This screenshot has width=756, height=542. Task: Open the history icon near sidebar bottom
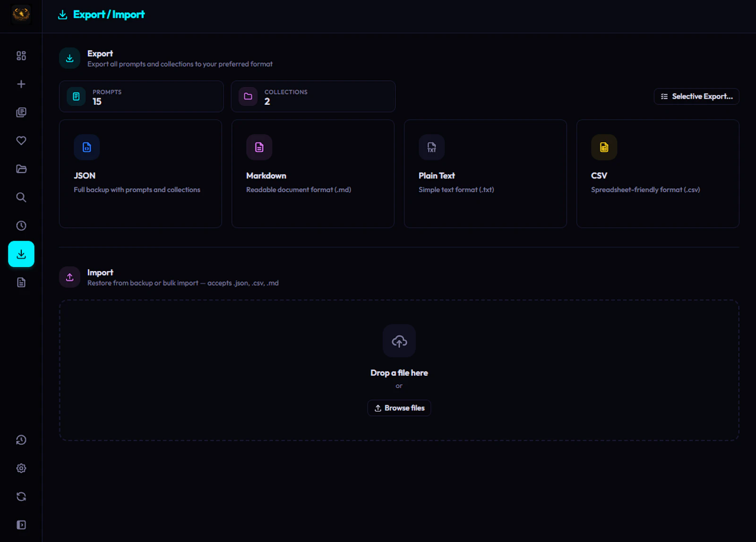(21, 440)
